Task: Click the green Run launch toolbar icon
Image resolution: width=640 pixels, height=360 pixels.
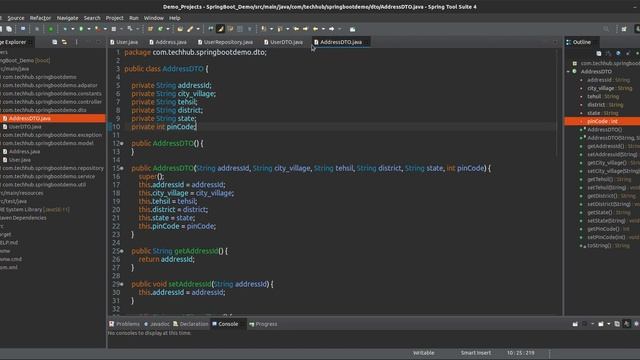Action: click(x=81, y=29)
